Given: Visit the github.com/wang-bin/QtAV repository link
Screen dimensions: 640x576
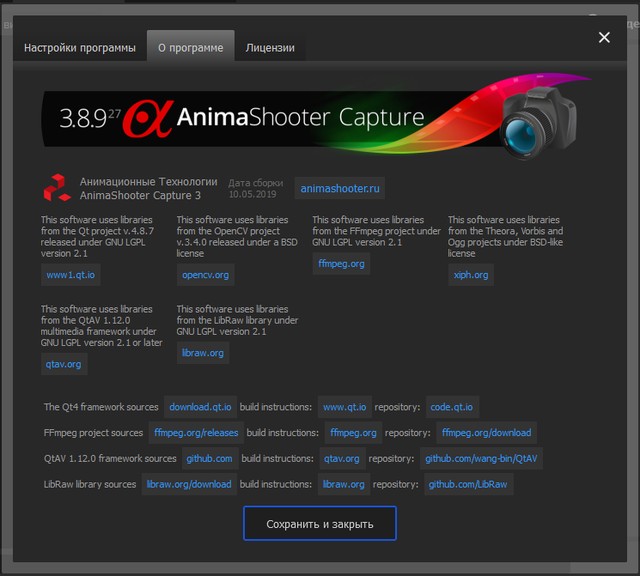Looking at the screenshot, I should (x=481, y=459).
